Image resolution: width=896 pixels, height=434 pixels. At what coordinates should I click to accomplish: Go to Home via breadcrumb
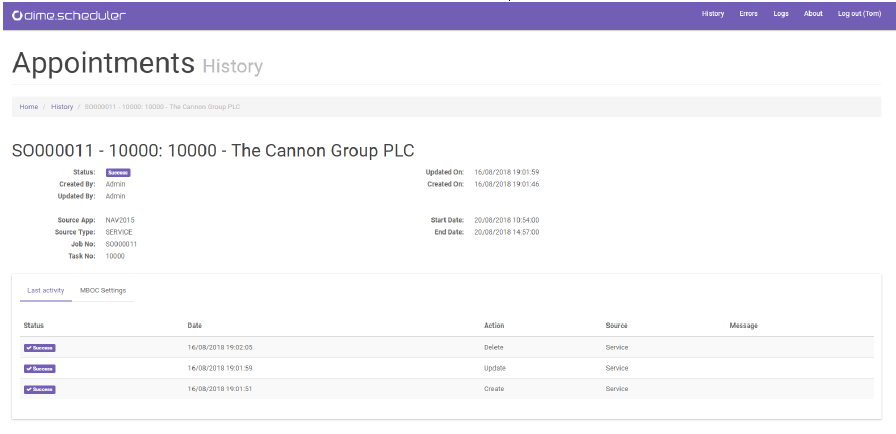(x=29, y=106)
